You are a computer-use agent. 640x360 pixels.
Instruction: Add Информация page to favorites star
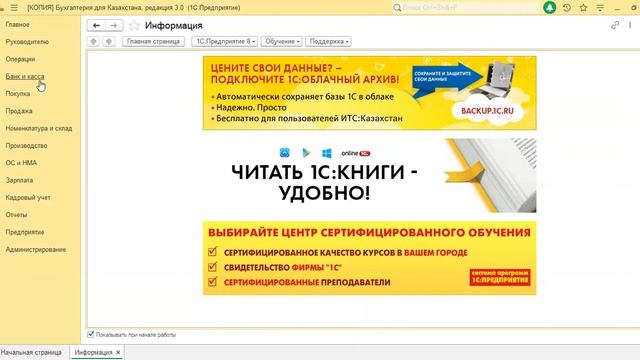134,26
